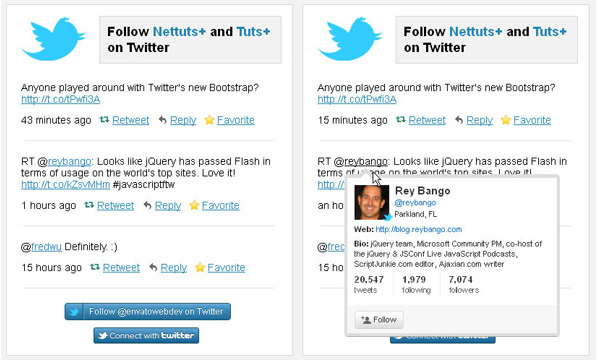Click reply arrow icon on the 1 hours ago tweet
Viewport: 598px width, 360px height.
pos(147,205)
